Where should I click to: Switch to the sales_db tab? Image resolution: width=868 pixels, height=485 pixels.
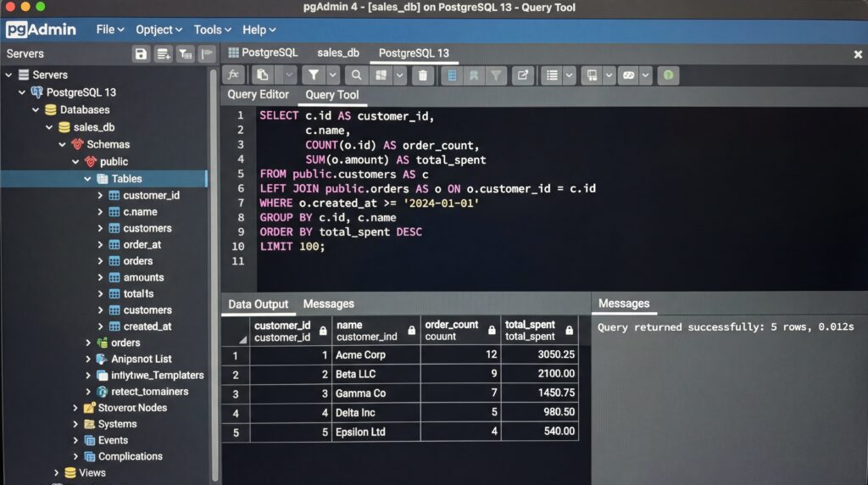point(338,53)
